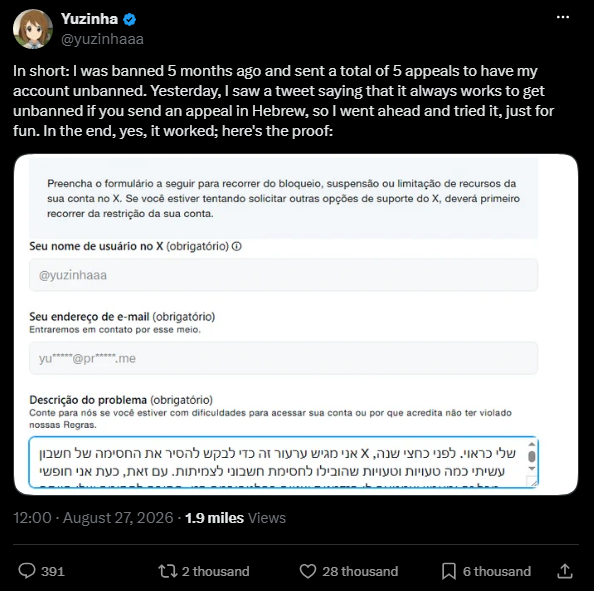Viewport: 594px width, 591px height.
Task: Click the share upload icon
Action: click(x=564, y=571)
